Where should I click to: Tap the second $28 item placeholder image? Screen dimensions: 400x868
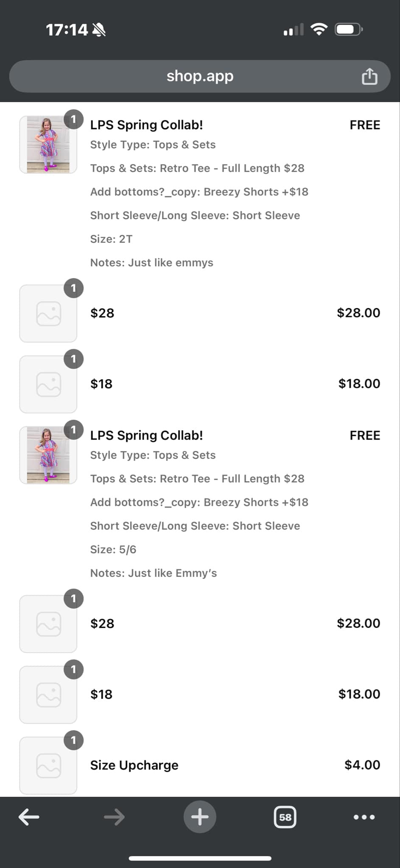48,624
